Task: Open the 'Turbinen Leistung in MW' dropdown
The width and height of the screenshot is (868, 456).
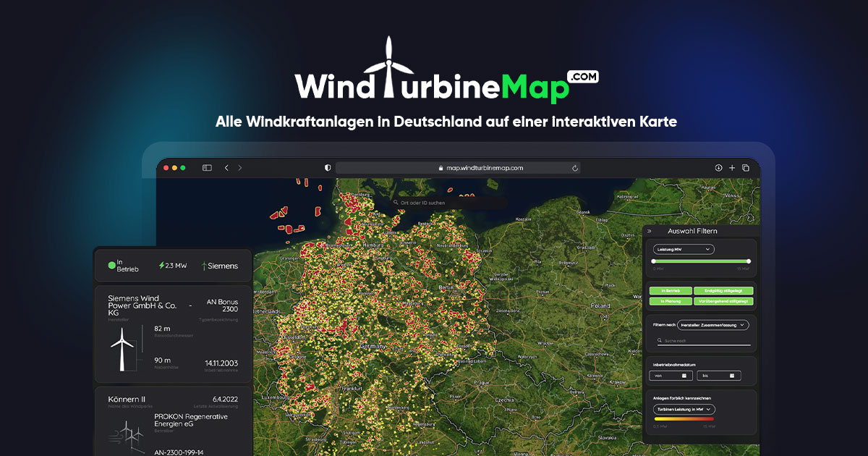Action: 684,409
